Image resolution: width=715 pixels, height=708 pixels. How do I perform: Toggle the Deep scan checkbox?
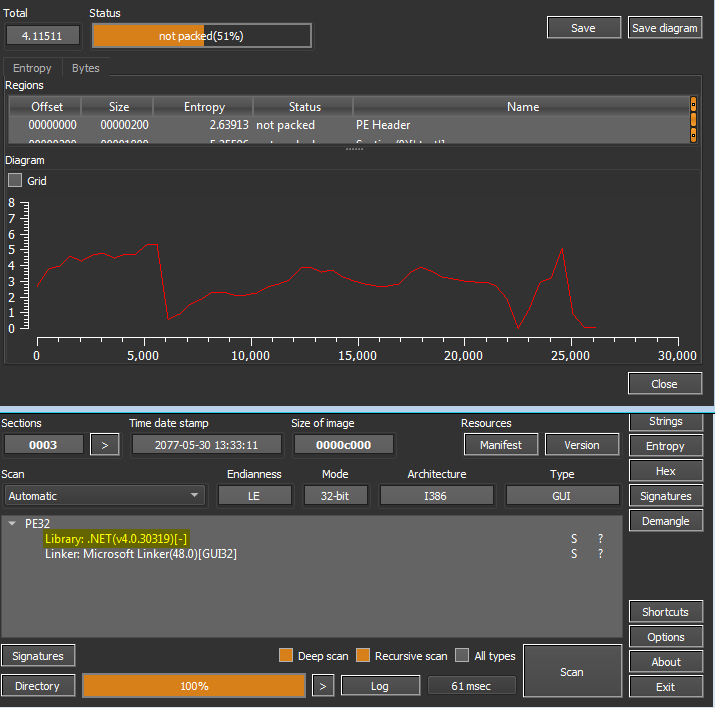click(x=286, y=656)
